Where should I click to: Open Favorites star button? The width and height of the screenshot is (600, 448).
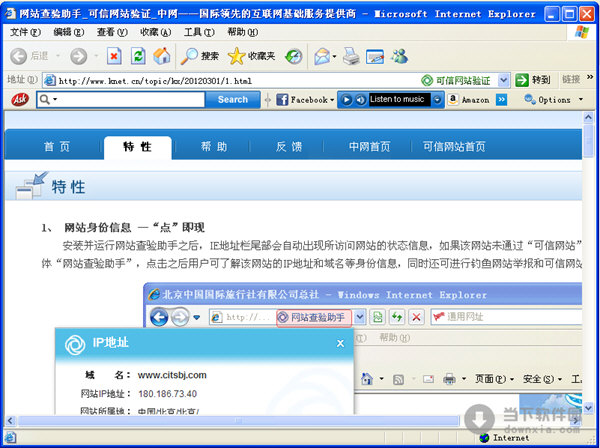click(251, 56)
